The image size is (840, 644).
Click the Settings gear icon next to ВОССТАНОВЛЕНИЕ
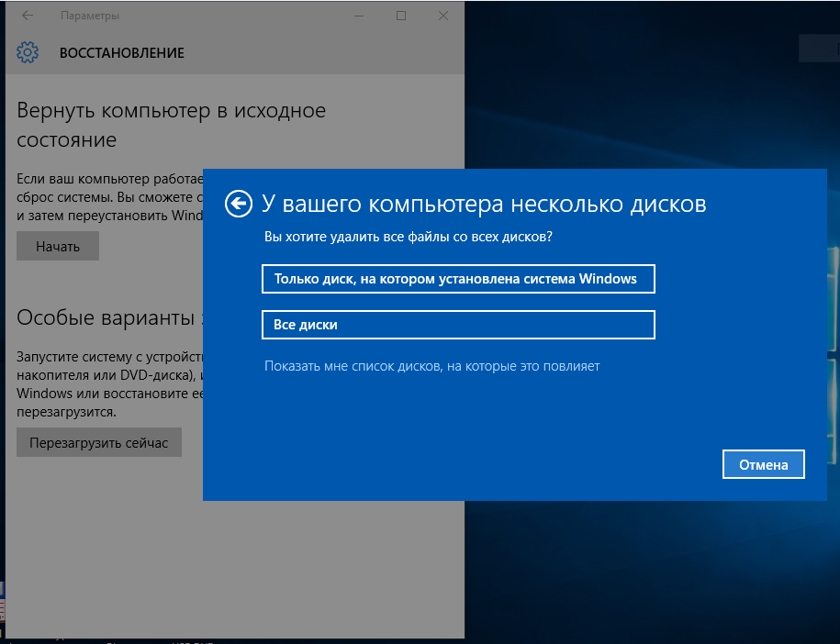tap(28, 52)
